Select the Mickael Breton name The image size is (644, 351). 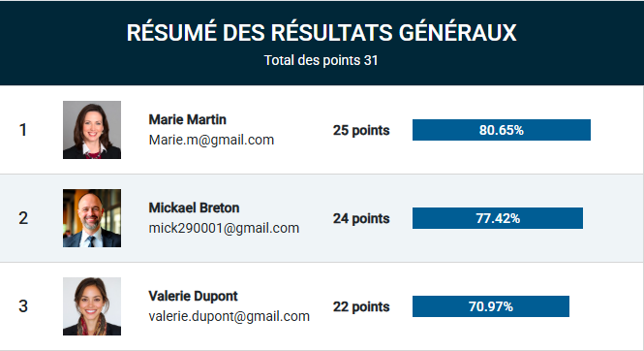click(x=194, y=207)
